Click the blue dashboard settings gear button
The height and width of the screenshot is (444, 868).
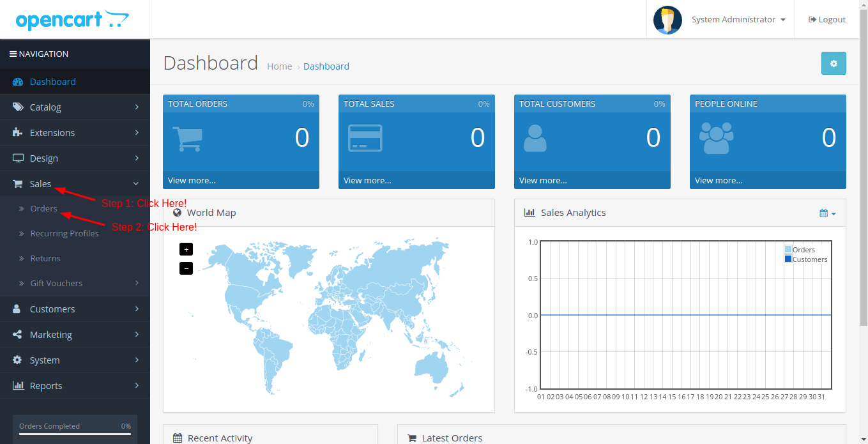coord(834,63)
